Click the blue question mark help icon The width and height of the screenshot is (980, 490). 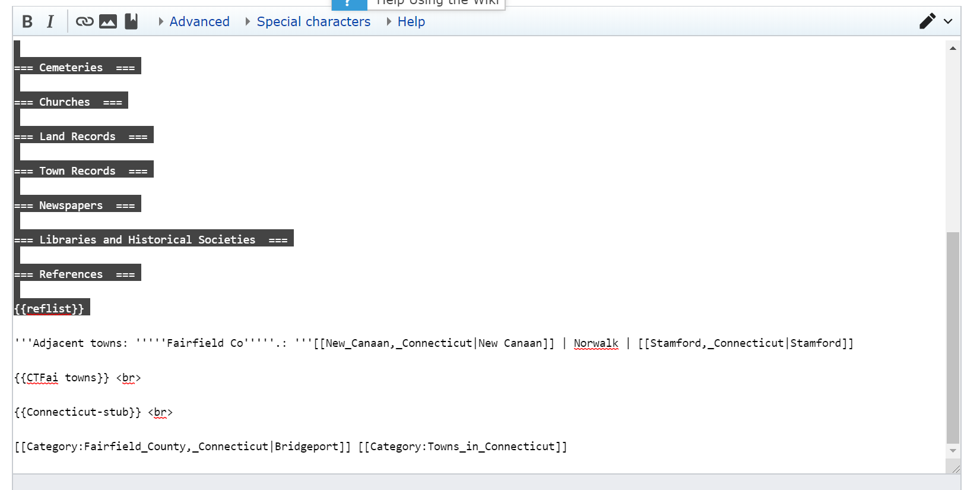pyautogui.click(x=349, y=4)
